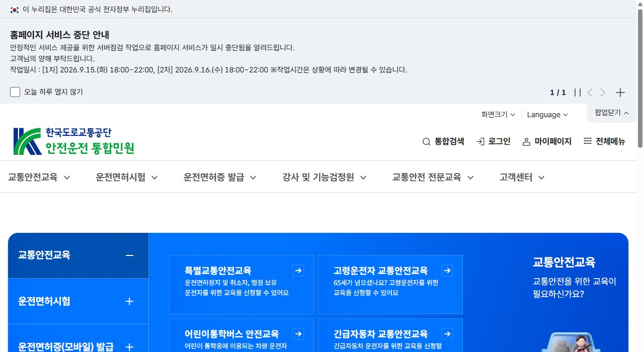Image resolution: width=644 pixels, height=352 pixels.
Task: Open 전체메뉴
Action: pos(604,142)
